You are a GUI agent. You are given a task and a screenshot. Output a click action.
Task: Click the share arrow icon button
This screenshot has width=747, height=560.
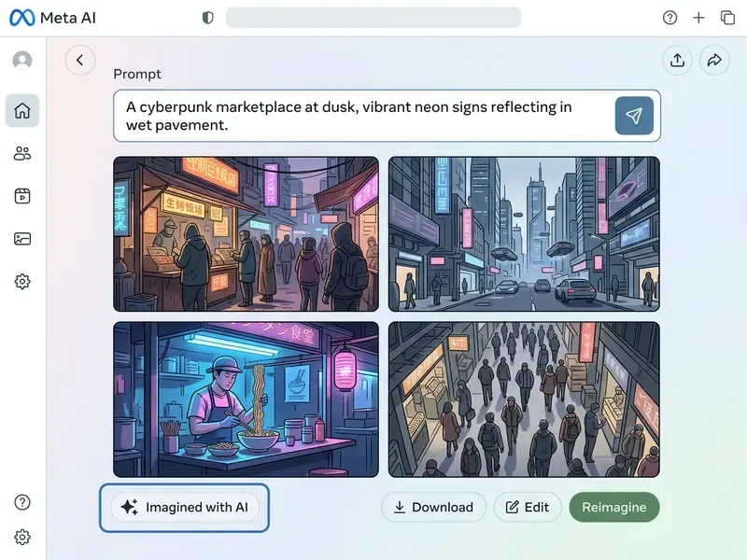714,60
